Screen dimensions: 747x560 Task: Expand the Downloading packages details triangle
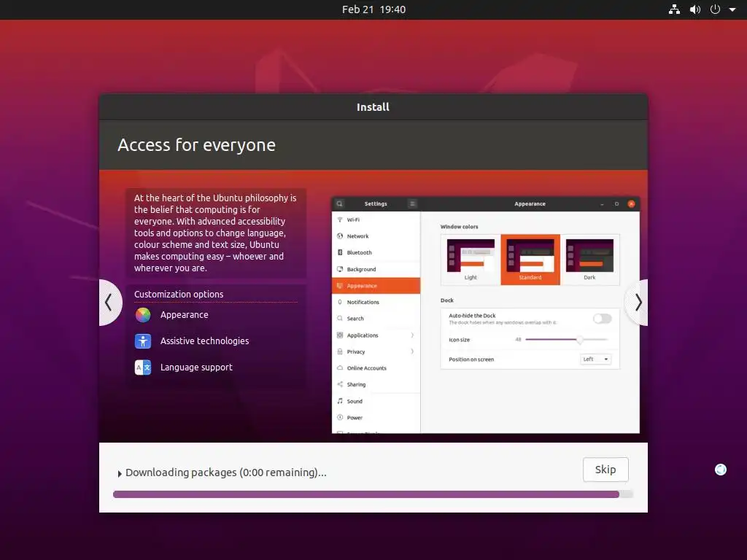coord(120,474)
